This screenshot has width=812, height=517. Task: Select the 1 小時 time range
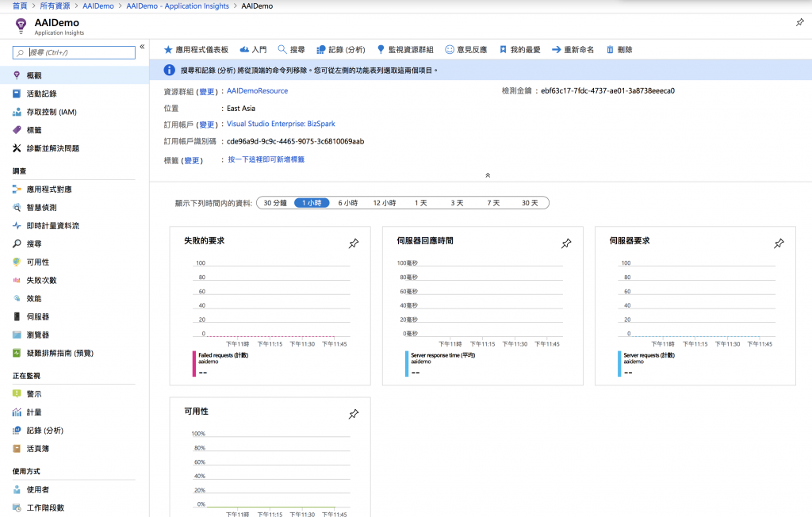(x=312, y=203)
